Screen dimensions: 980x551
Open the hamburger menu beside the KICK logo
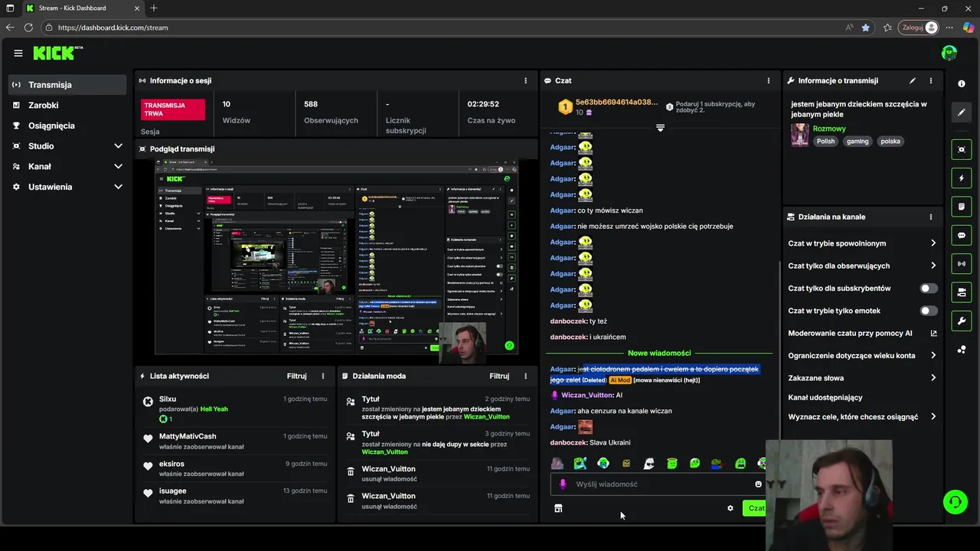pyautogui.click(x=18, y=53)
